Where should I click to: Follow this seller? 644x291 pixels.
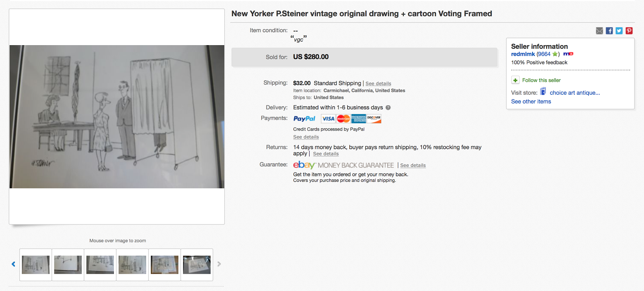click(x=541, y=80)
